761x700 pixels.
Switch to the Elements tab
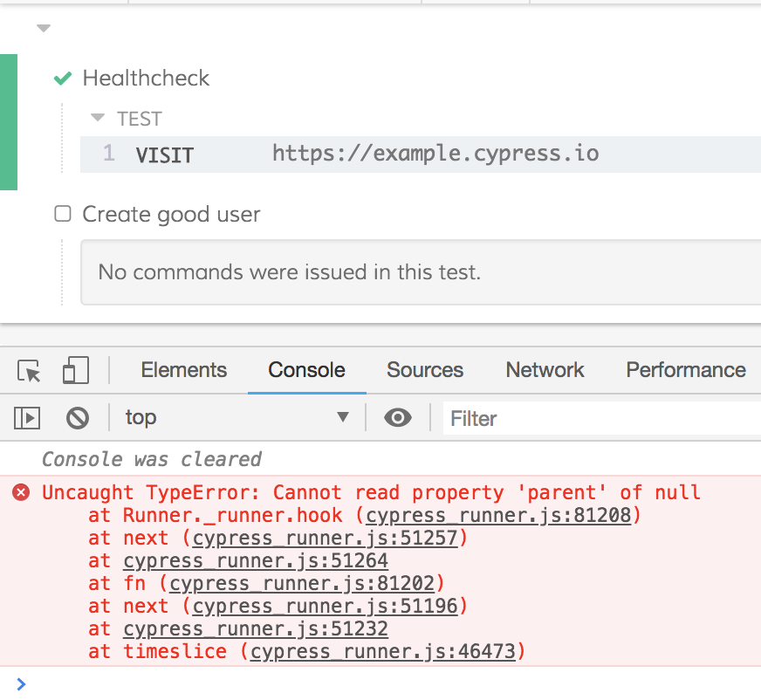click(x=184, y=370)
